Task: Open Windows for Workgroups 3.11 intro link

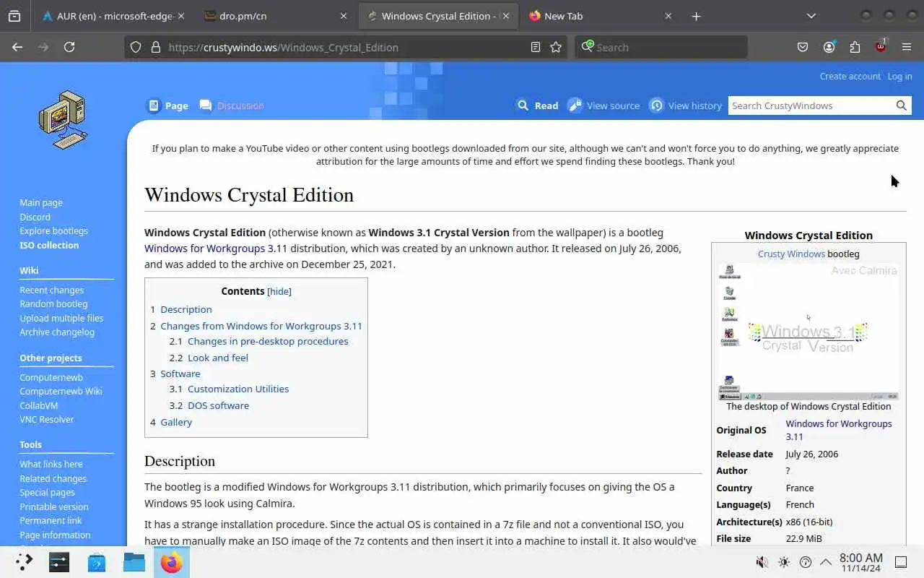Action: (x=216, y=249)
